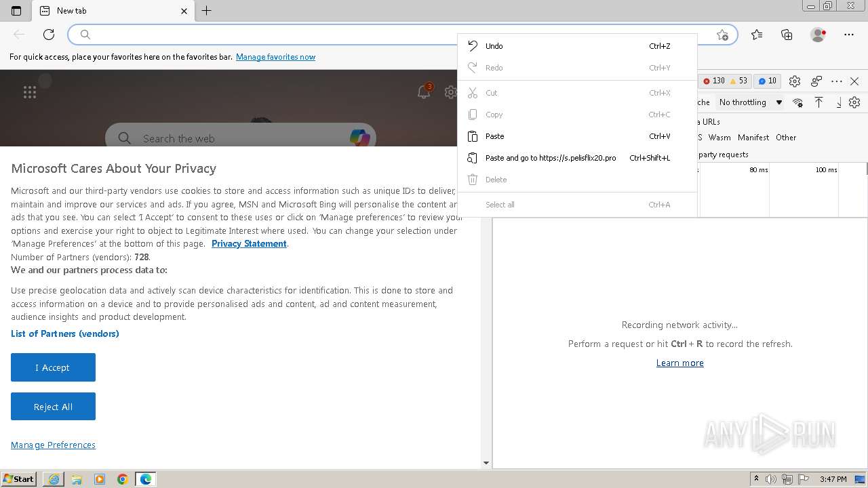
Task: Select Microsoft Edge taskbar button
Action: [146, 479]
